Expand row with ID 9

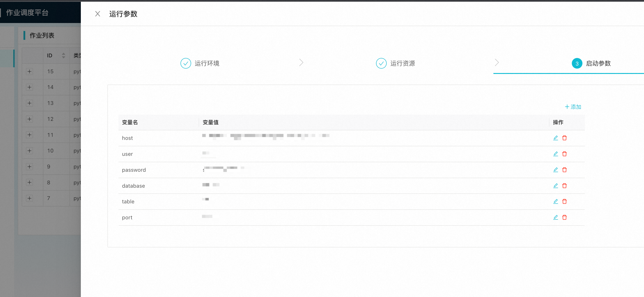click(x=29, y=167)
